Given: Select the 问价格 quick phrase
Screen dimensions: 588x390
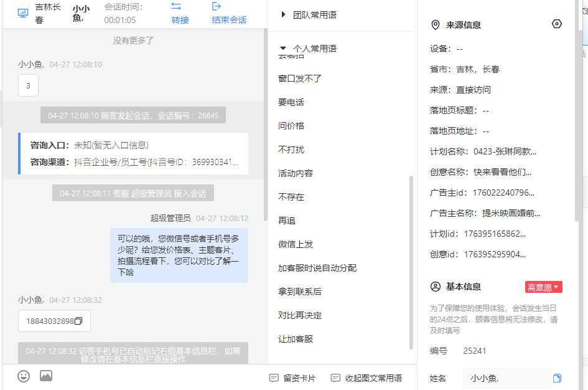Looking at the screenshot, I should (x=291, y=126).
